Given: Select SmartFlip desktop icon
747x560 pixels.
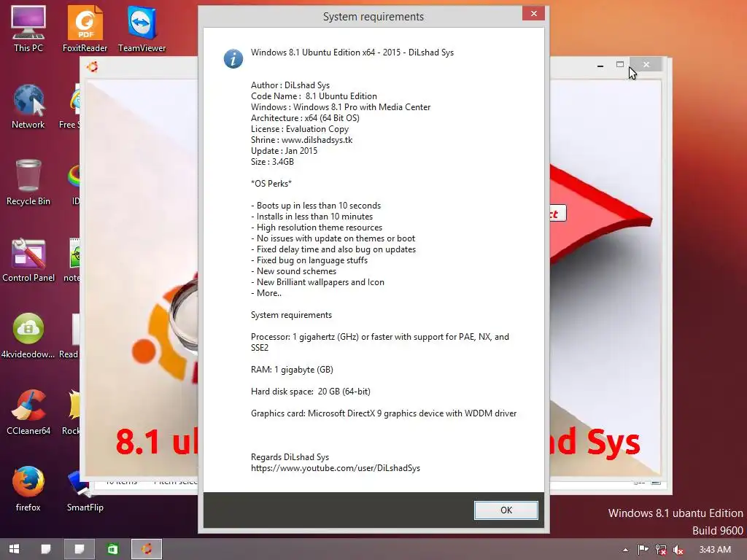Looking at the screenshot, I should pyautogui.click(x=85, y=489).
